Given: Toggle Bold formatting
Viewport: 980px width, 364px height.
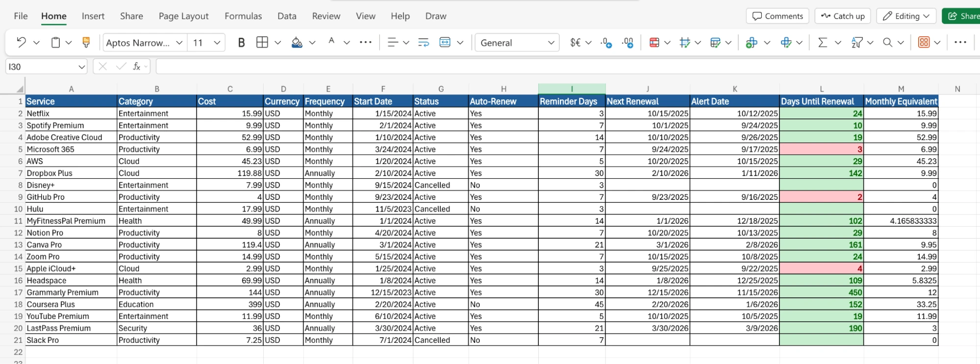Looking at the screenshot, I should [x=241, y=43].
